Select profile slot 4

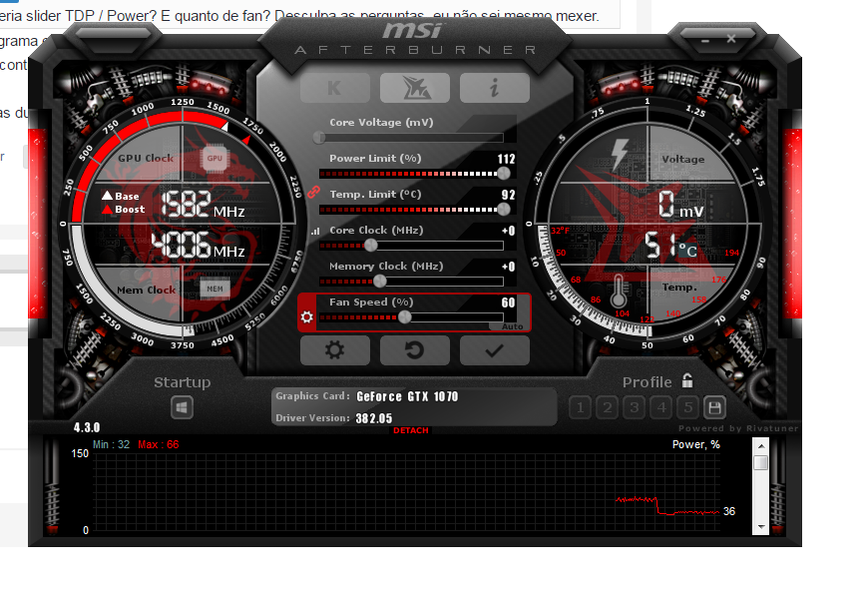point(661,408)
